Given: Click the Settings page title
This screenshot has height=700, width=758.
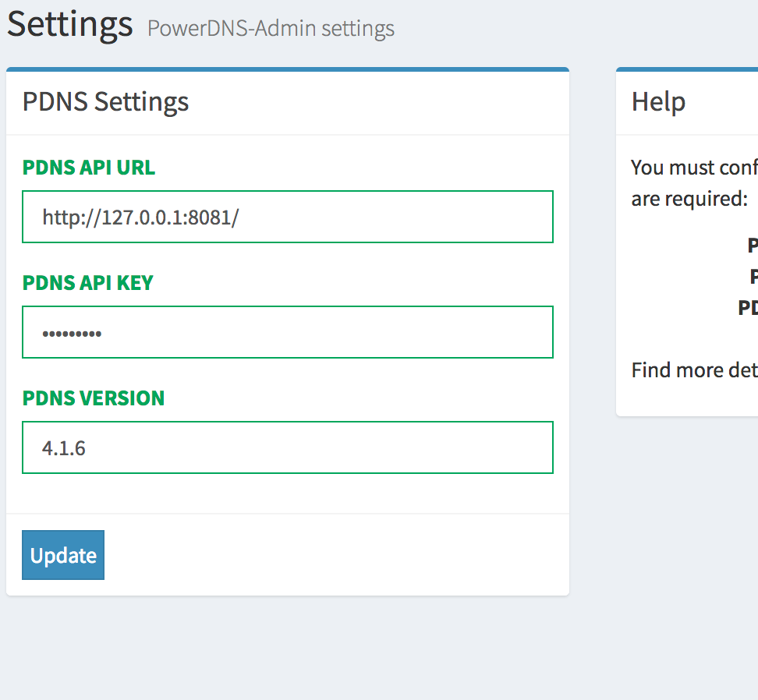Looking at the screenshot, I should point(70,23).
